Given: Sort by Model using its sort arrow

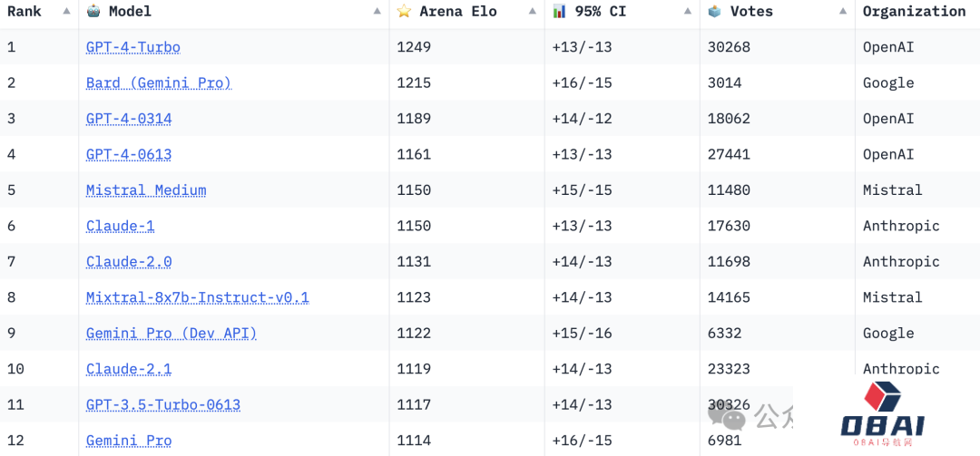Looking at the screenshot, I should point(377,12).
